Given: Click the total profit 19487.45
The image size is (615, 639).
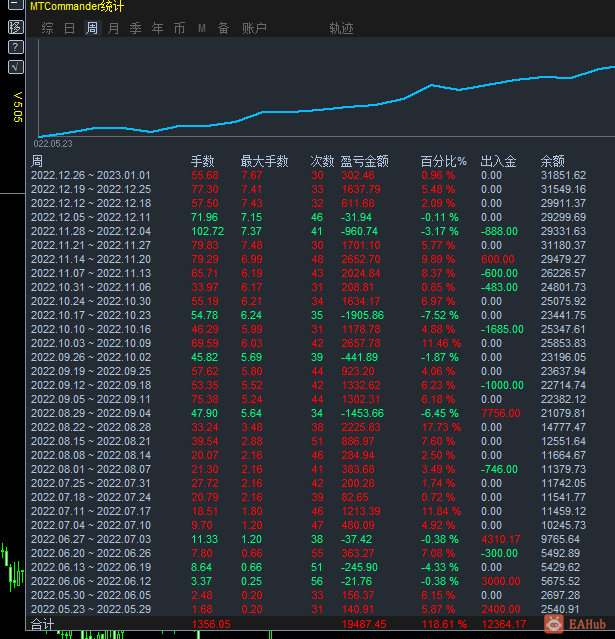Looking at the screenshot, I should (364, 624).
